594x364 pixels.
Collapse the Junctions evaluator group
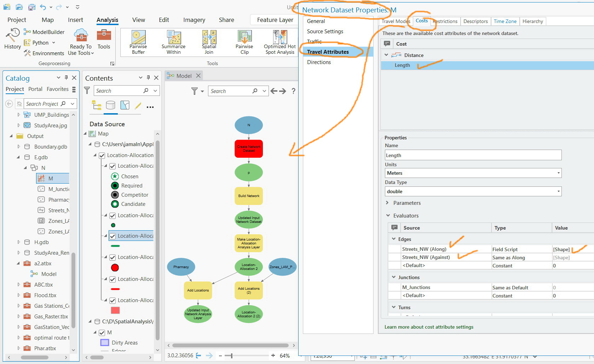[393, 277]
